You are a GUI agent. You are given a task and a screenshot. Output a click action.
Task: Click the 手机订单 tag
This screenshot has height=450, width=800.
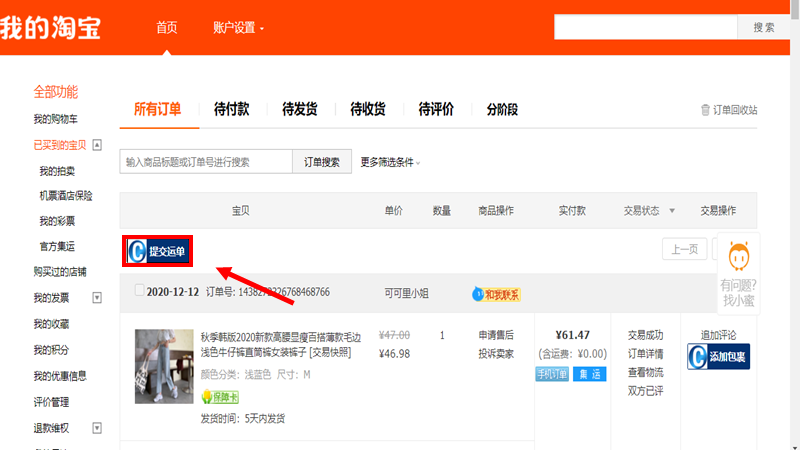552,374
